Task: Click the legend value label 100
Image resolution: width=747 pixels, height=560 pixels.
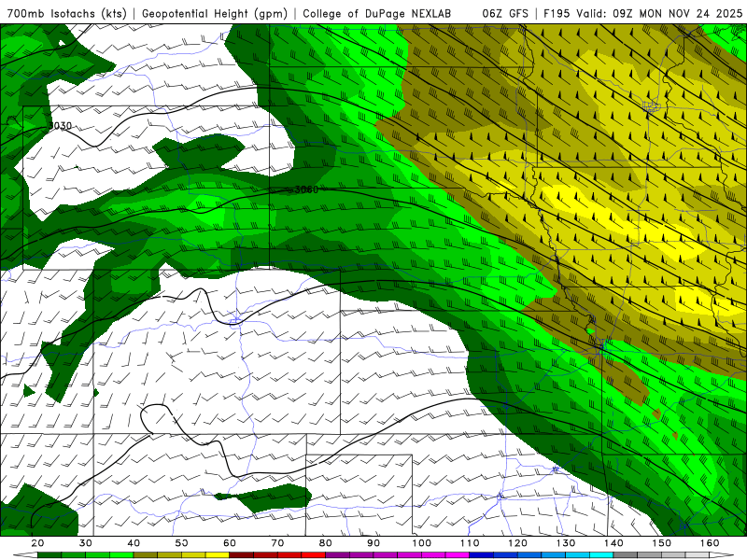Action: tap(422, 543)
